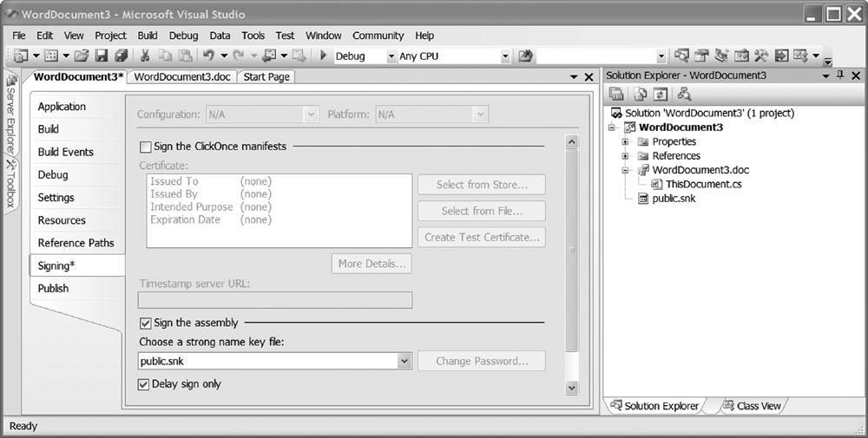The height and width of the screenshot is (438, 868).
Task: Click the Properties icon in Solution Explorer
Action: click(x=616, y=94)
